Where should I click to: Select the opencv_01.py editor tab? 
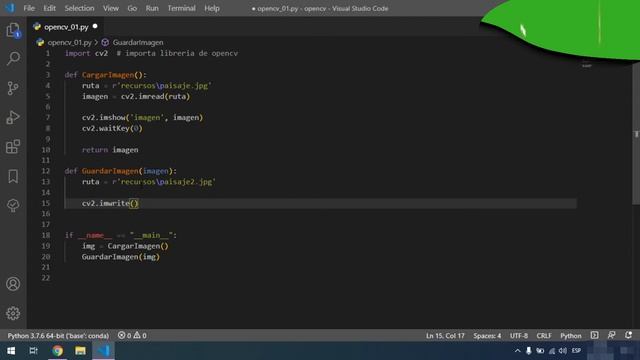coord(65,27)
